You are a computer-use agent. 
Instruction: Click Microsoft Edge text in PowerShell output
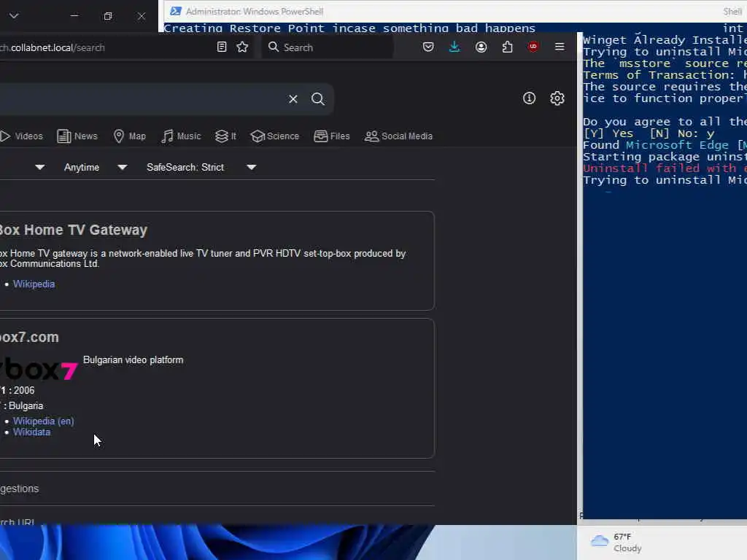[x=677, y=145]
